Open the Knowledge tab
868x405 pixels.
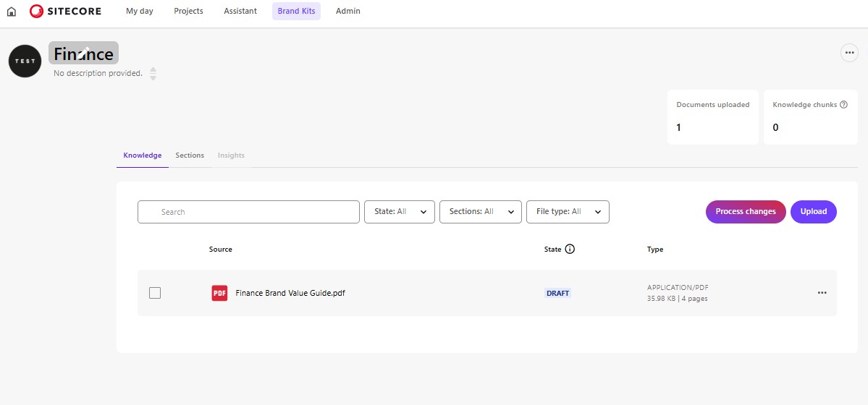143,155
